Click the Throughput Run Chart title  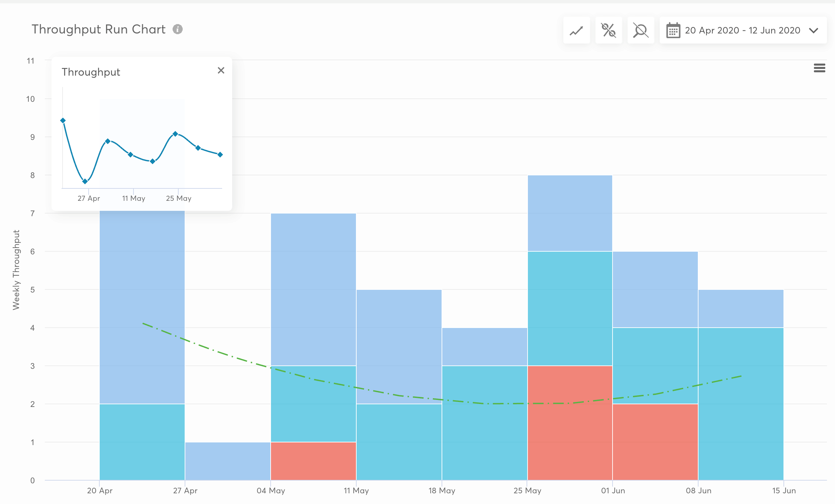coord(98,29)
